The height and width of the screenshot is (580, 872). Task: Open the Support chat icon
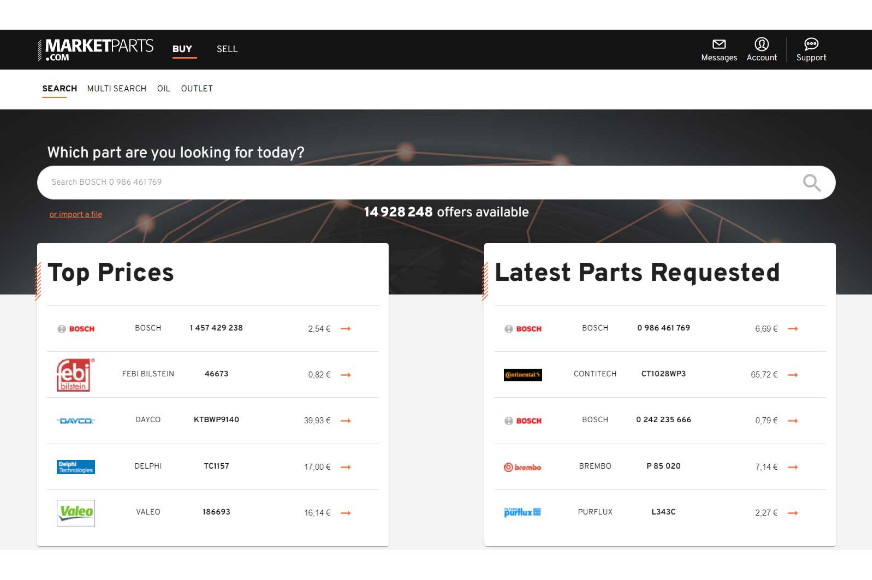coord(811,44)
